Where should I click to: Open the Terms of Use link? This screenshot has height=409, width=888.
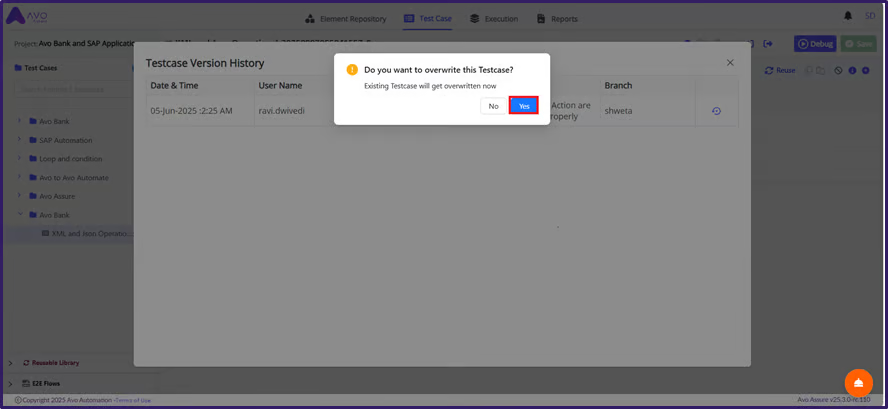click(133, 400)
